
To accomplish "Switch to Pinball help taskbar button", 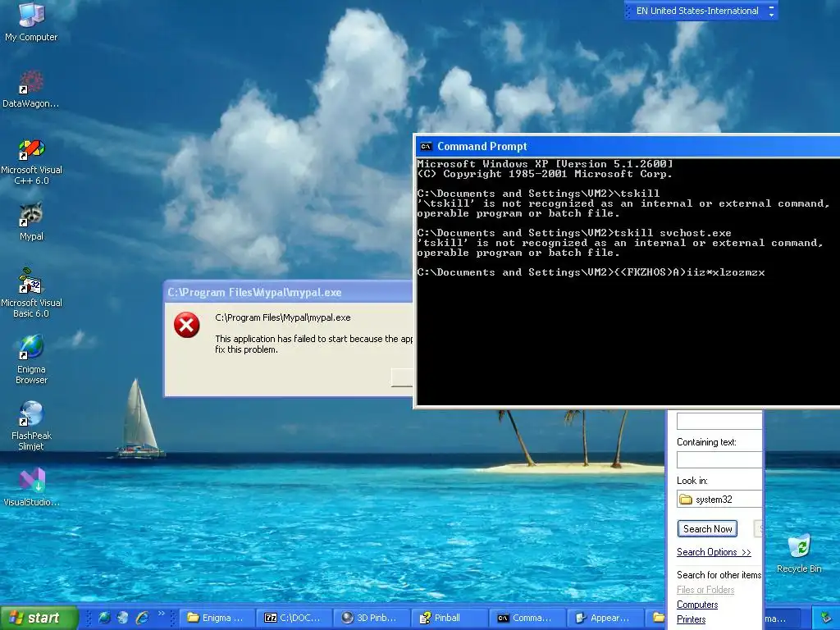I will click(x=450, y=618).
